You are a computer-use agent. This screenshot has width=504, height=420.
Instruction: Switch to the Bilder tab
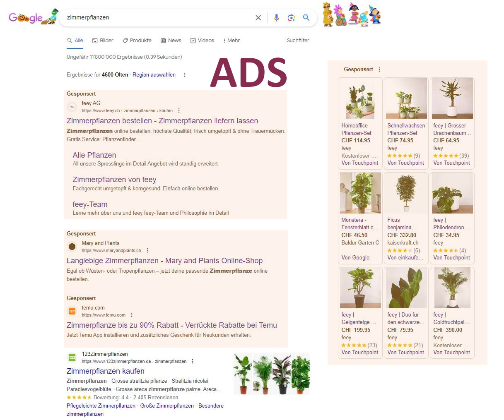103,41
